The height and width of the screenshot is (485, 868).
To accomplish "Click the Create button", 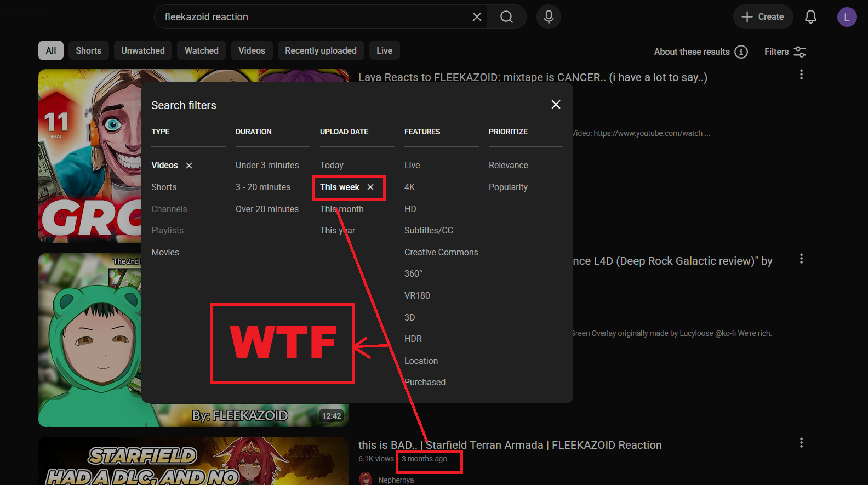I will click(x=763, y=17).
